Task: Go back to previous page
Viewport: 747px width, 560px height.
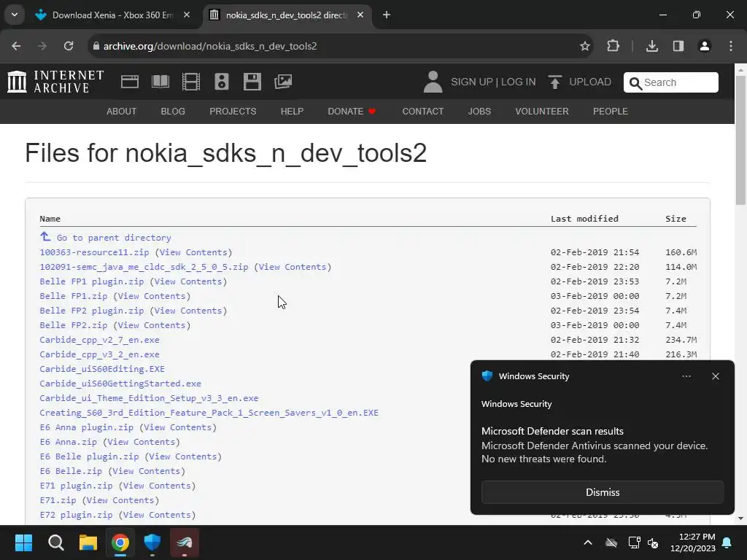Action: click(x=16, y=46)
